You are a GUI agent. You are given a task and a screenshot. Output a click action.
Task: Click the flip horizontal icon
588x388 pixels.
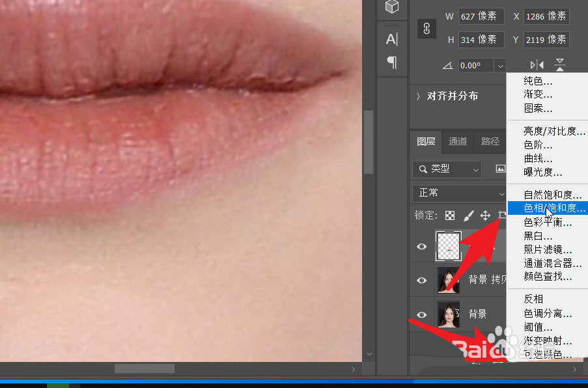(x=537, y=65)
